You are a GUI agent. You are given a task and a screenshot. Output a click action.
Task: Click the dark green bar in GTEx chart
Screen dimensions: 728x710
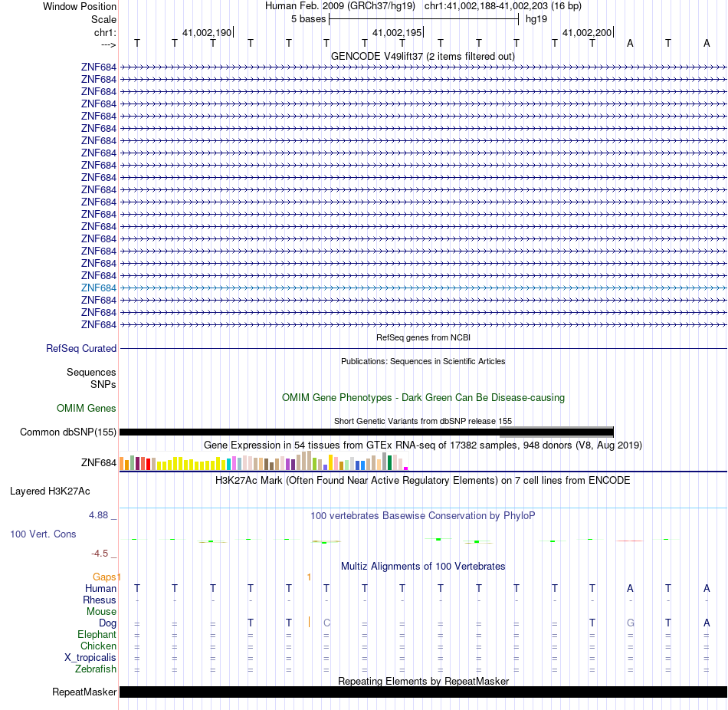point(389,463)
